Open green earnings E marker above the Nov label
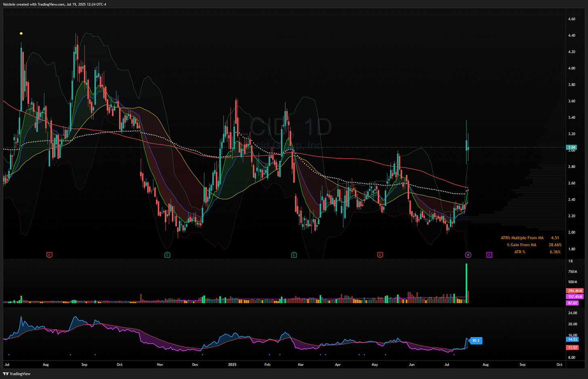 167,255
